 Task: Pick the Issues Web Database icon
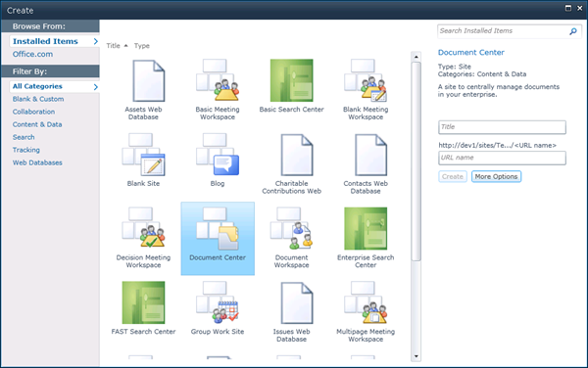click(297, 302)
